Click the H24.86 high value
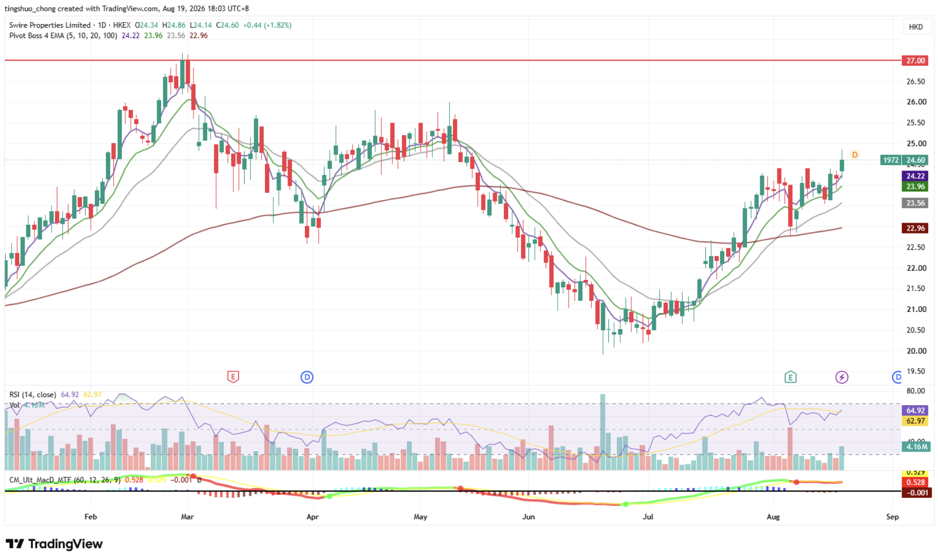The height and width of the screenshot is (560, 938). (174, 25)
